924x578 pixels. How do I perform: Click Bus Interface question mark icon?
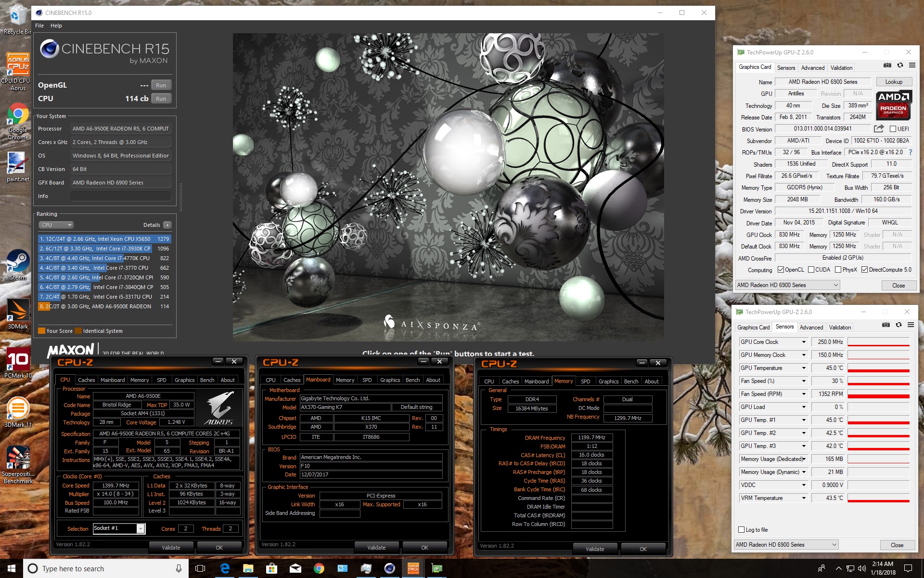click(x=910, y=152)
